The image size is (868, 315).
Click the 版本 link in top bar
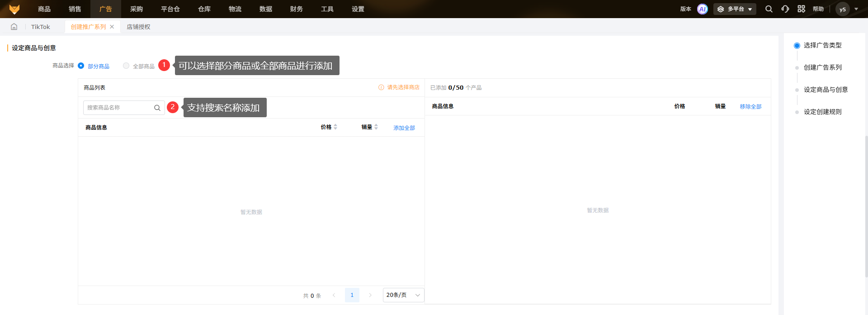coord(686,9)
